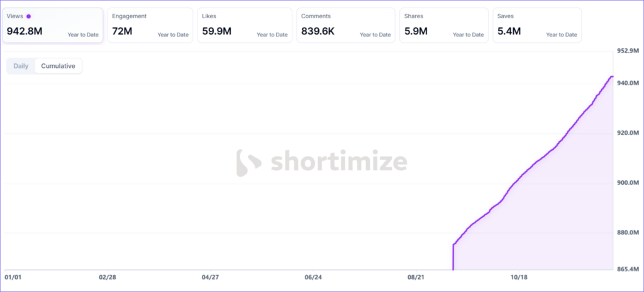Select the Engagement metric card
644x292 pixels.
[150, 25]
